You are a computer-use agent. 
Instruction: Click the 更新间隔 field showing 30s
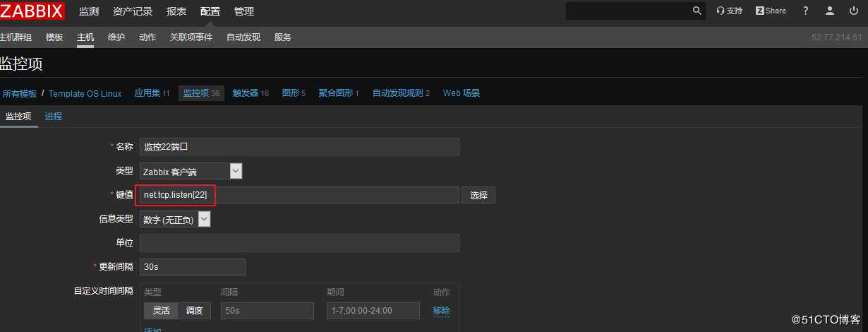point(192,267)
